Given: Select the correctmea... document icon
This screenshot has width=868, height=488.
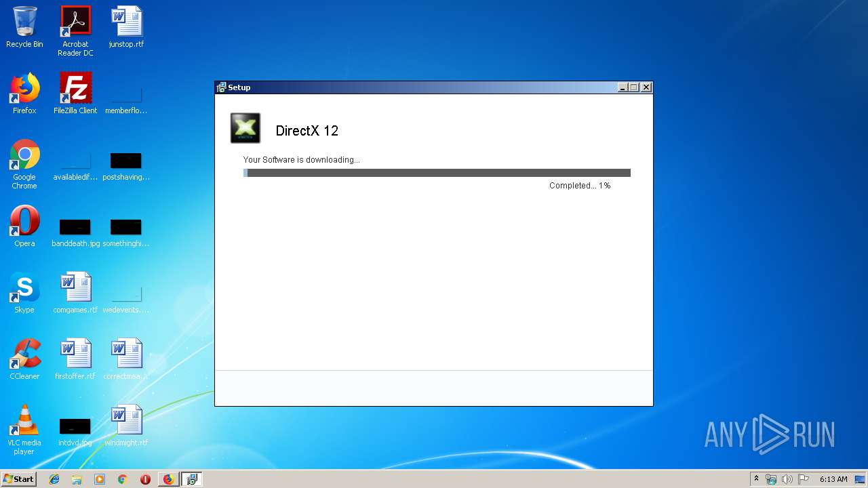Looking at the screenshot, I should click(126, 359).
